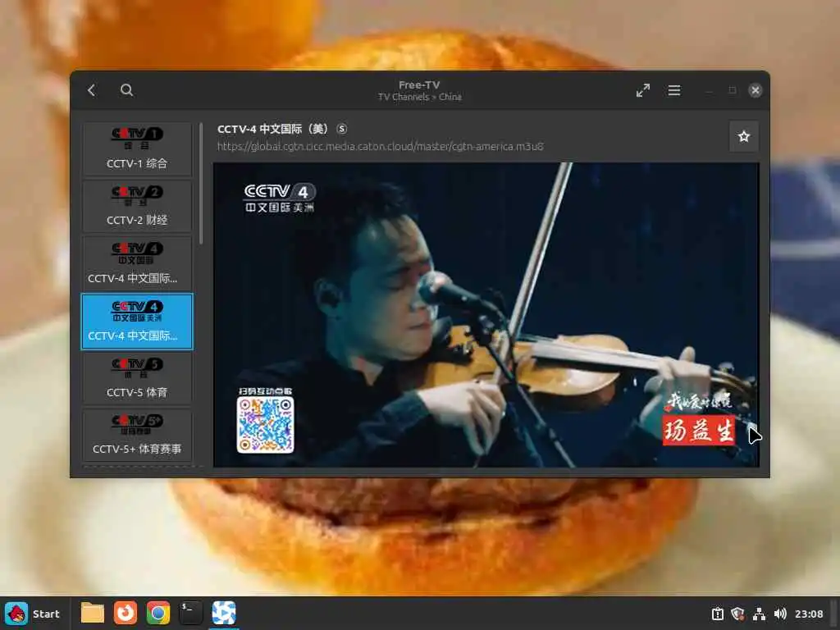The height and width of the screenshot is (630, 840).
Task: Maximize the Free-TV window
Action: [x=732, y=90]
